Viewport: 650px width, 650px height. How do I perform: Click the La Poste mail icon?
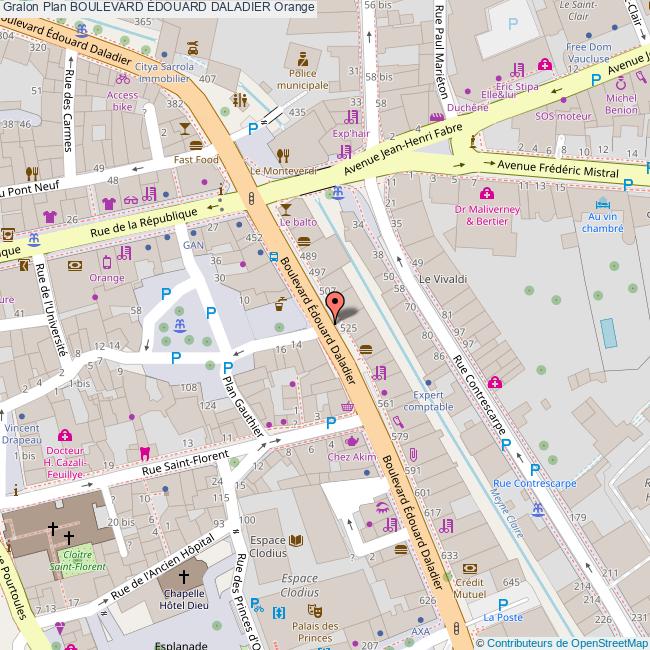(x=503, y=601)
